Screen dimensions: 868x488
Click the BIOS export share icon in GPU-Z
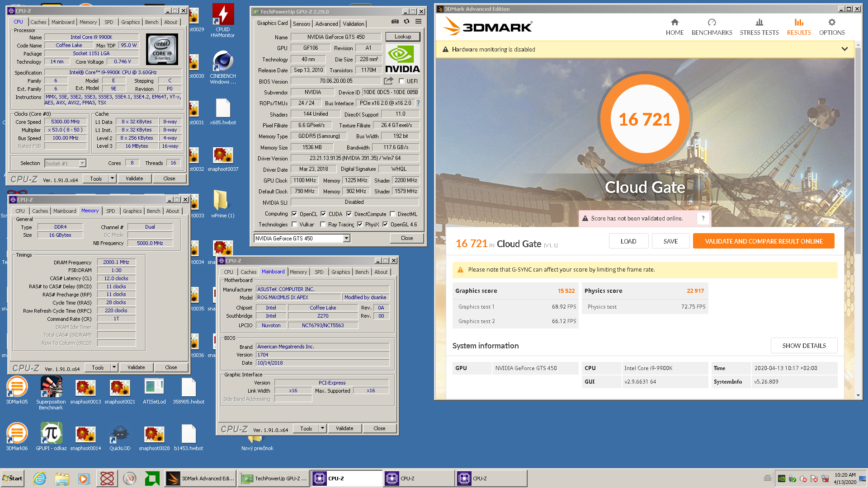[388, 81]
